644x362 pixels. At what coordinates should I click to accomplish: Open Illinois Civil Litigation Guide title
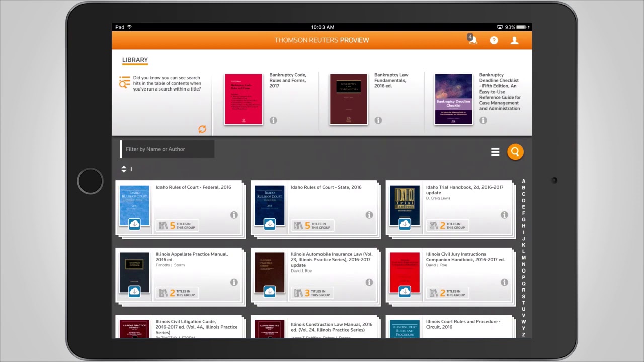pos(197,327)
